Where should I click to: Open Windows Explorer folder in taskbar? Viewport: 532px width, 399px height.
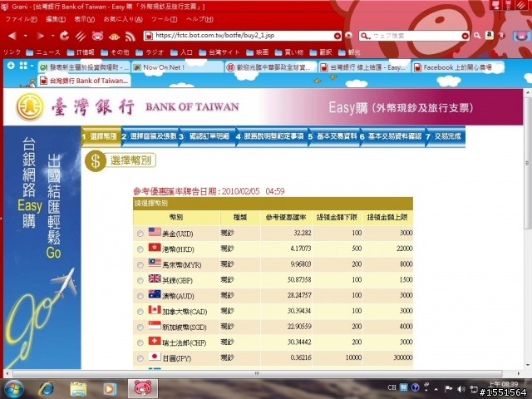point(78,389)
